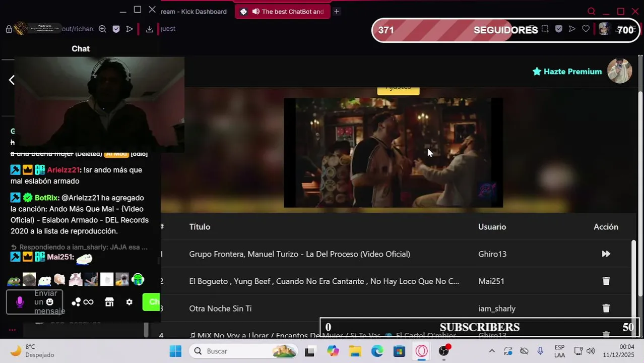Open channel points bubbles icon in chat
This screenshot has width=644, height=363.
(76, 302)
